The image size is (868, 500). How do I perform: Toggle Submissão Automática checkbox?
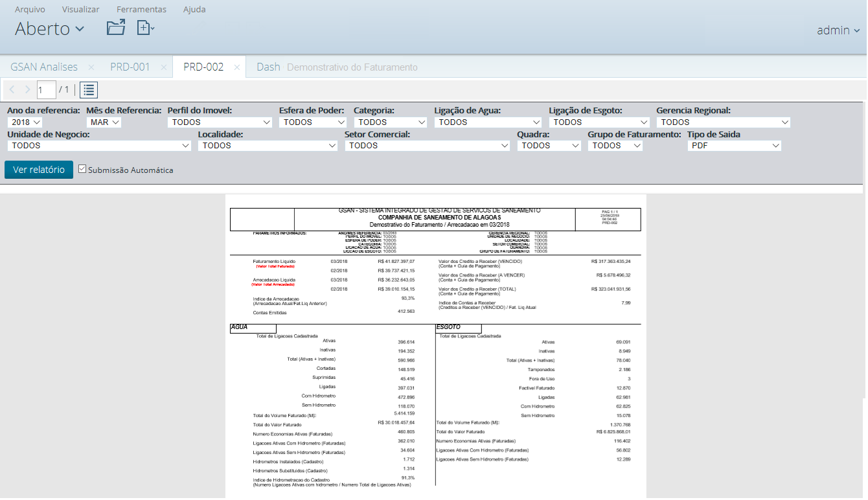tap(82, 169)
